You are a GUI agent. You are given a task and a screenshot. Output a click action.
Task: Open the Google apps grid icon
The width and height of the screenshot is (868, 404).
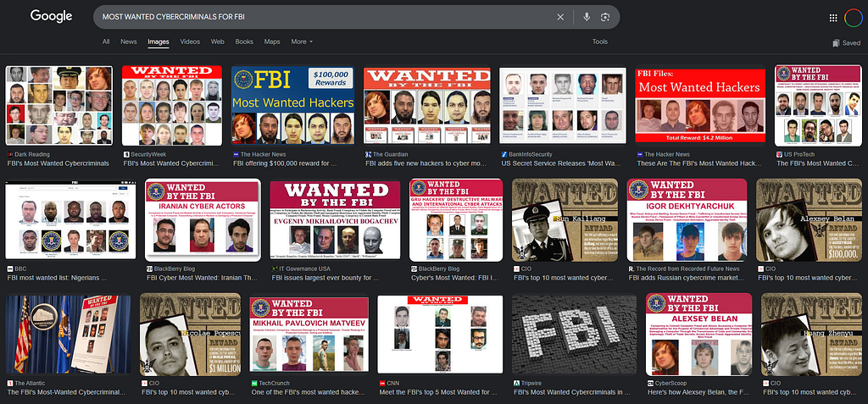click(833, 18)
